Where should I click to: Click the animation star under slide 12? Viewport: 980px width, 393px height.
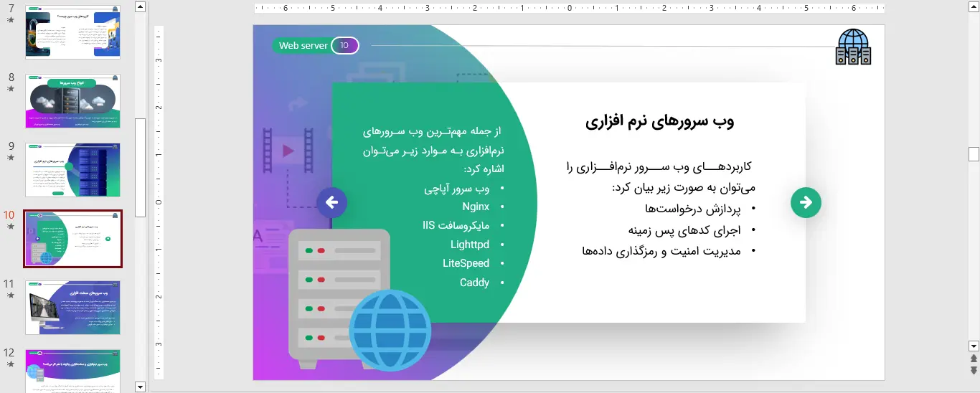(10, 364)
